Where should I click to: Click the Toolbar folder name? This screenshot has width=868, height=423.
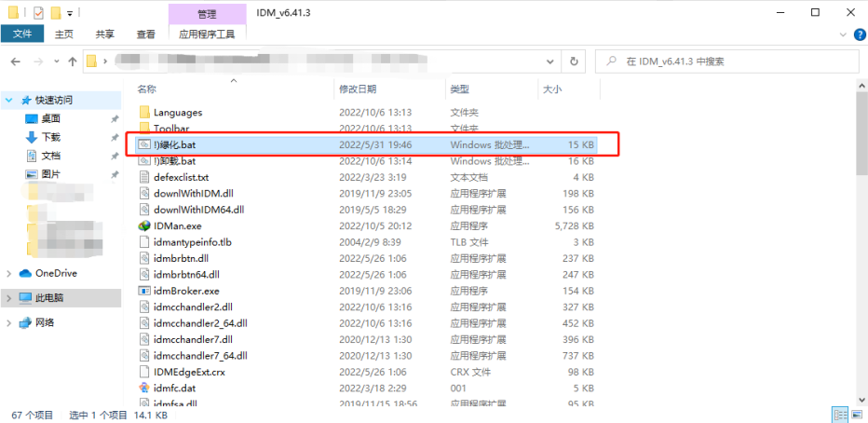click(171, 129)
